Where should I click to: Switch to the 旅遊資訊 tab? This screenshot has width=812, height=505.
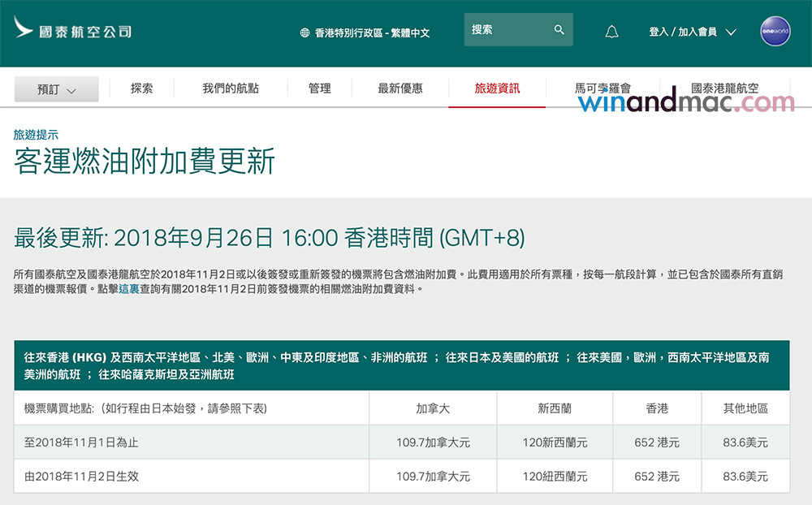click(497, 88)
